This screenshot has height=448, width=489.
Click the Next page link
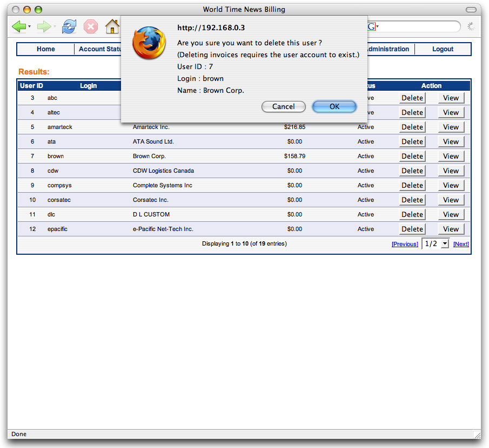tap(461, 245)
